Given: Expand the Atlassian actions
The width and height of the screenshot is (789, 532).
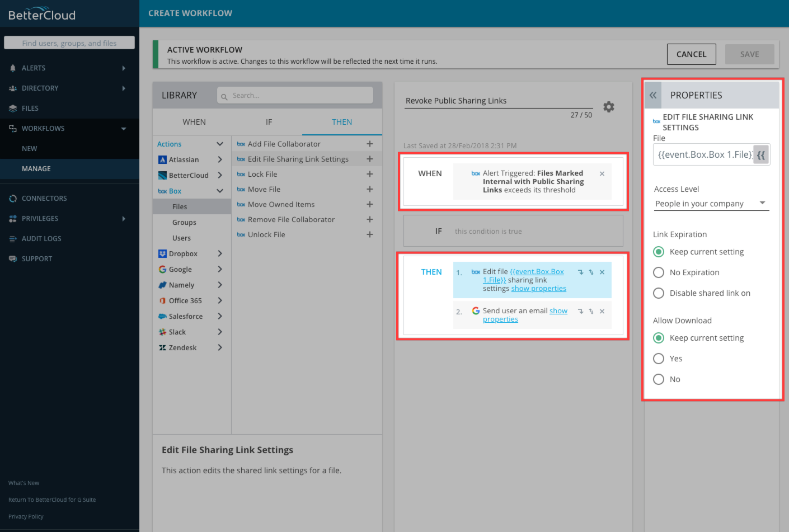Looking at the screenshot, I should [220, 159].
